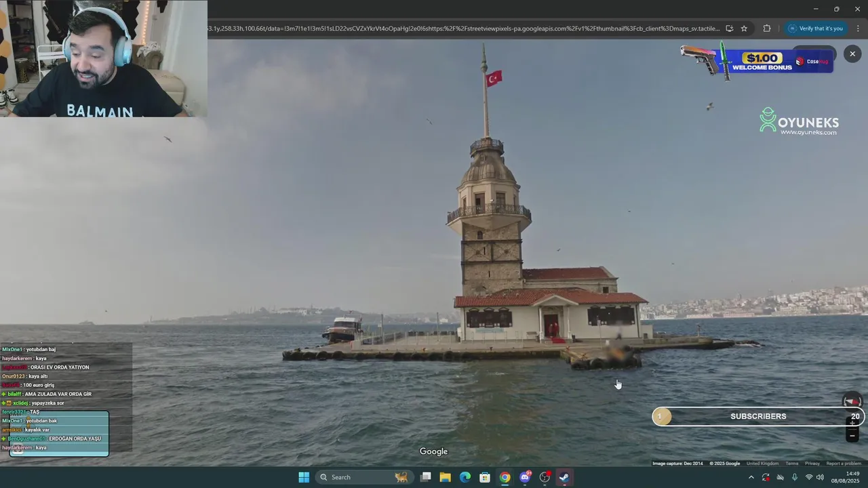Viewport: 868px width, 488px height.
Task: Close the Street View panel with X
Action: (852, 54)
